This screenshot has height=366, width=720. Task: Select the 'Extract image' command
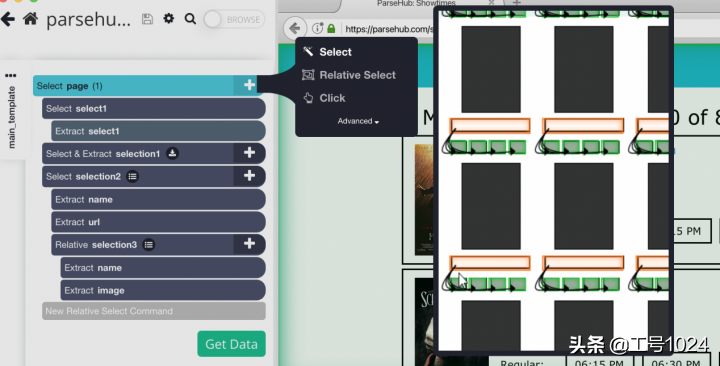pos(163,290)
